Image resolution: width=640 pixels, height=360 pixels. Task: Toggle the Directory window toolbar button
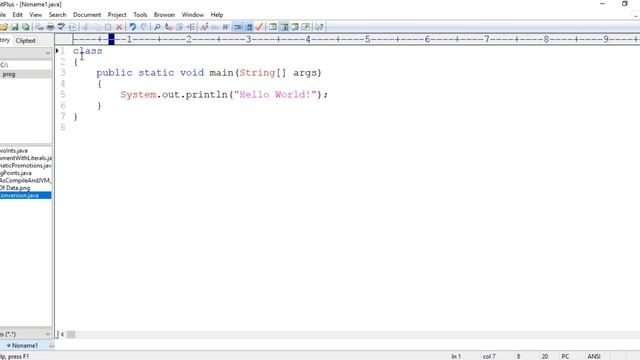click(x=284, y=27)
